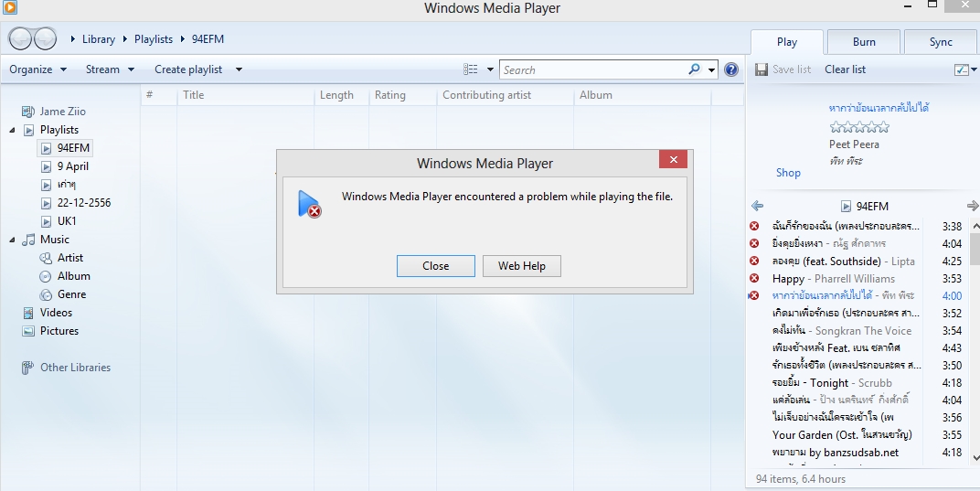Click the View options icon

(471, 69)
